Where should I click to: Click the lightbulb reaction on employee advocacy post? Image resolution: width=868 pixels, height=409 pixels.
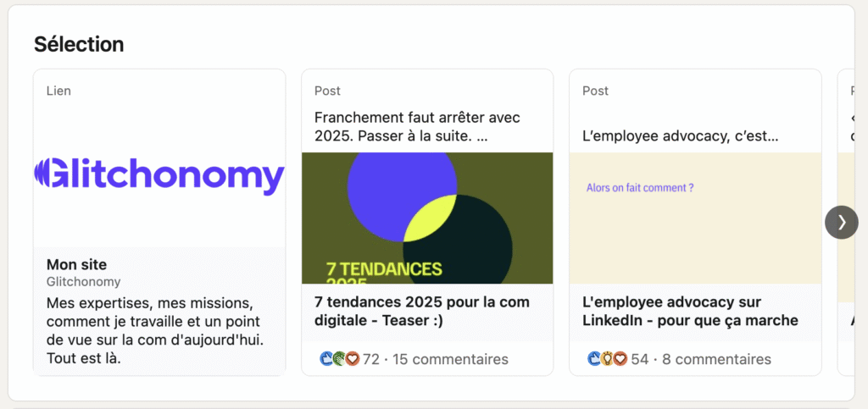pos(607,359)
